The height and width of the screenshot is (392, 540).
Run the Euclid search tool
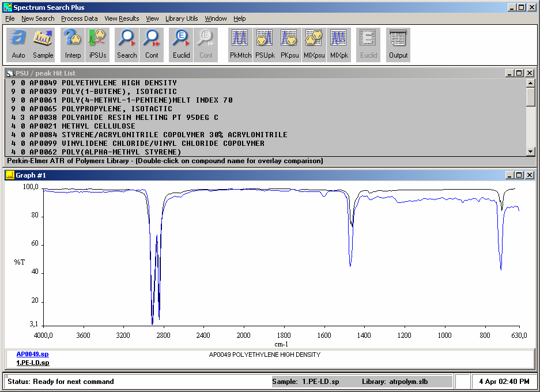(181, 45)
